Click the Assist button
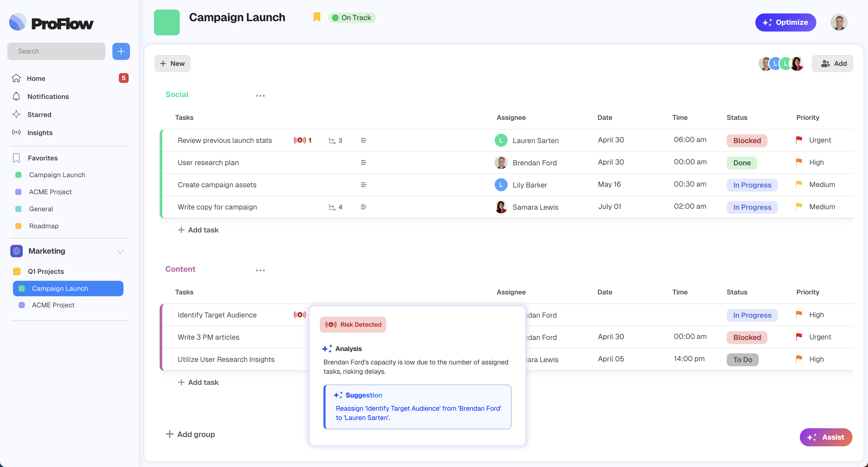Viewport: 868px width, 467px height. (x=826, y=437)
